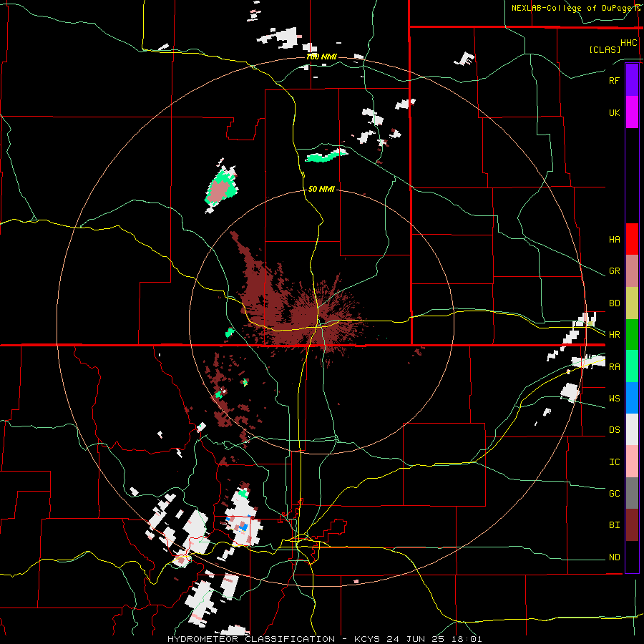Click the mint green RA legend swatch
The height and width of the screenshot is (644, 644).
coord(632,366)
